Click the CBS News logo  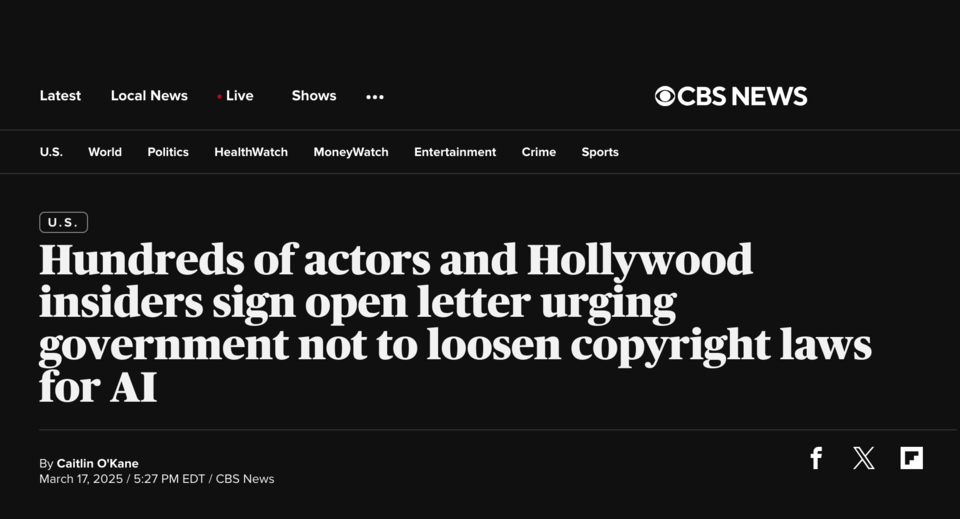pos(731,96)
